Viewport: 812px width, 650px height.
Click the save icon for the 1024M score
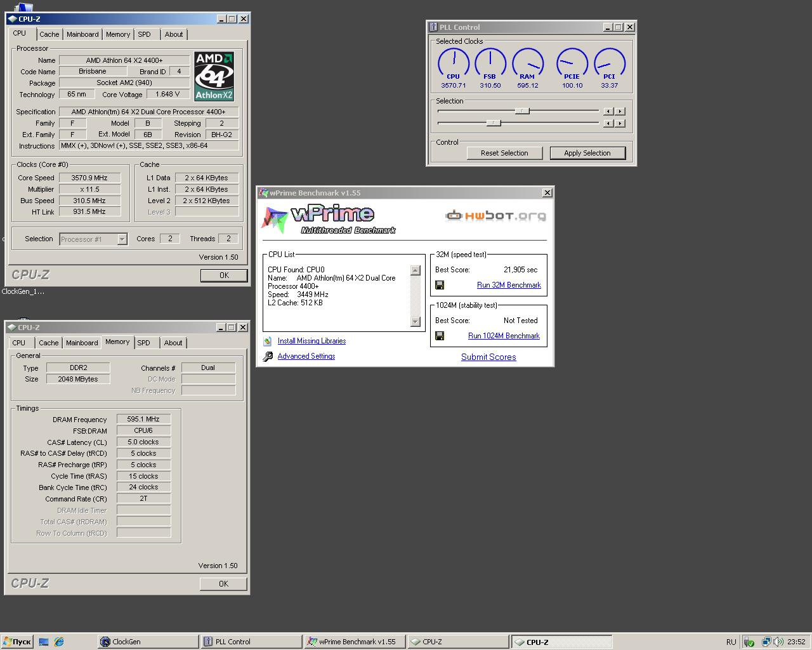coord(440,336)
